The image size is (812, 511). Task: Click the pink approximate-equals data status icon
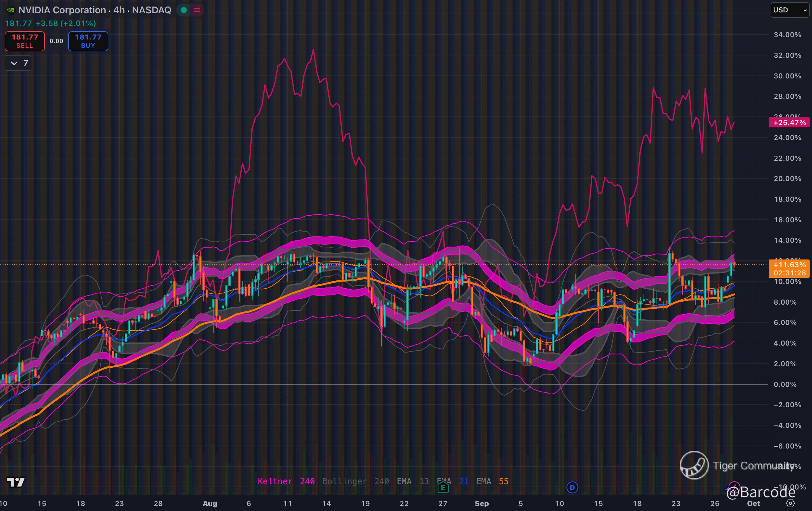[x=197, y=10]
